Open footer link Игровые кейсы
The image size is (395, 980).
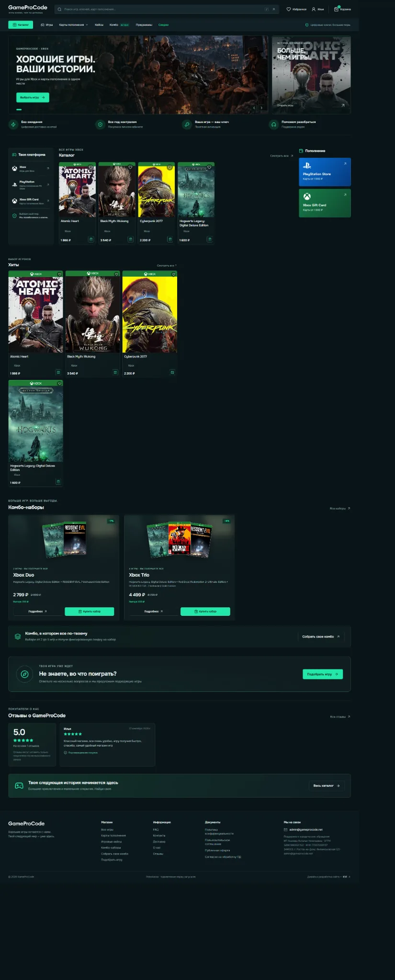click(x=111, y=842)
